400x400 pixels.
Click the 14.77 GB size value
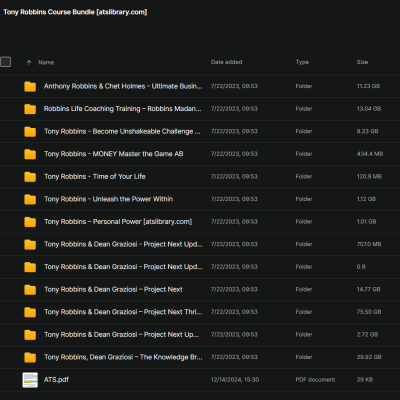(368, 289)
